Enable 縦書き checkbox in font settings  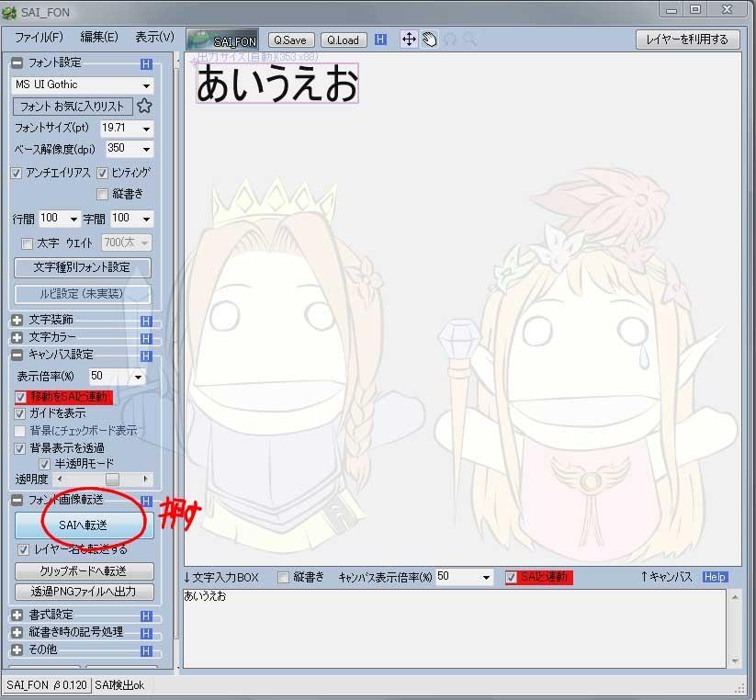coord(102,194)
